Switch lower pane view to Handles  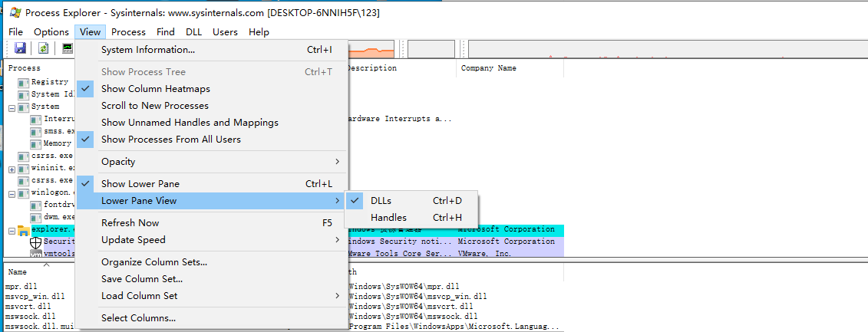tap(411, 218)
